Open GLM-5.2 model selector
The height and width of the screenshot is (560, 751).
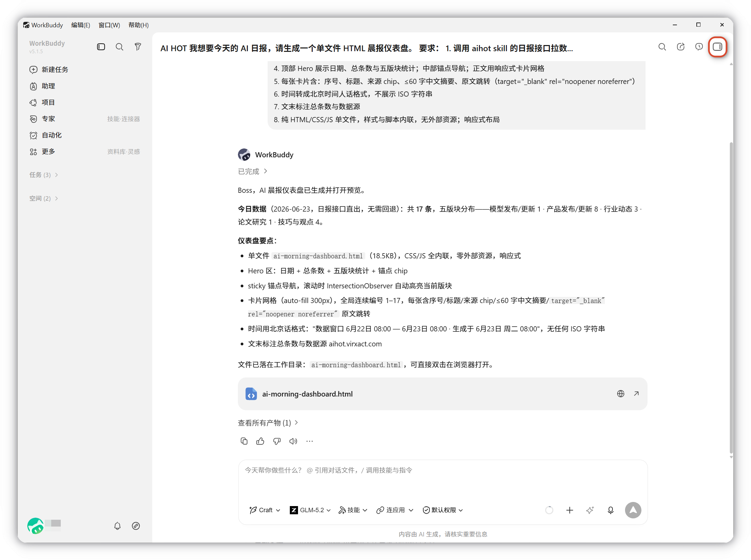tap(310, 510)
